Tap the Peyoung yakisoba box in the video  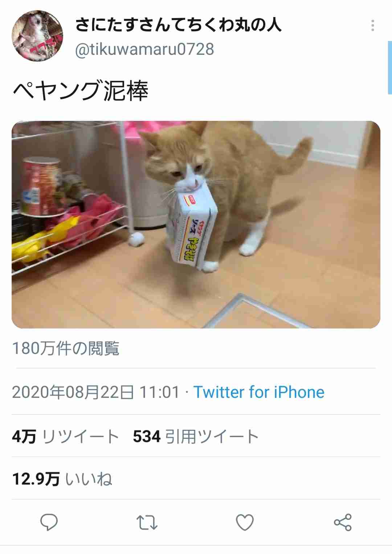191,227
